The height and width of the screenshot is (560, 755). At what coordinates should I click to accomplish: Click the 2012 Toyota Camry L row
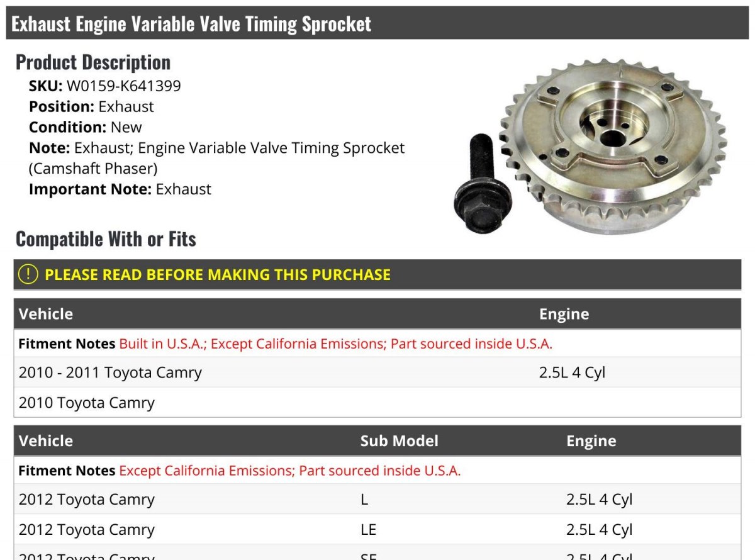377,500
